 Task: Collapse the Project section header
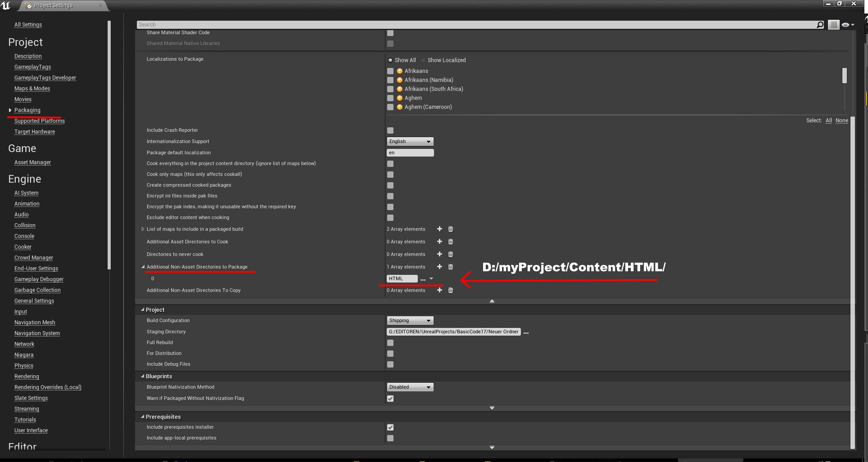[143, 309]
